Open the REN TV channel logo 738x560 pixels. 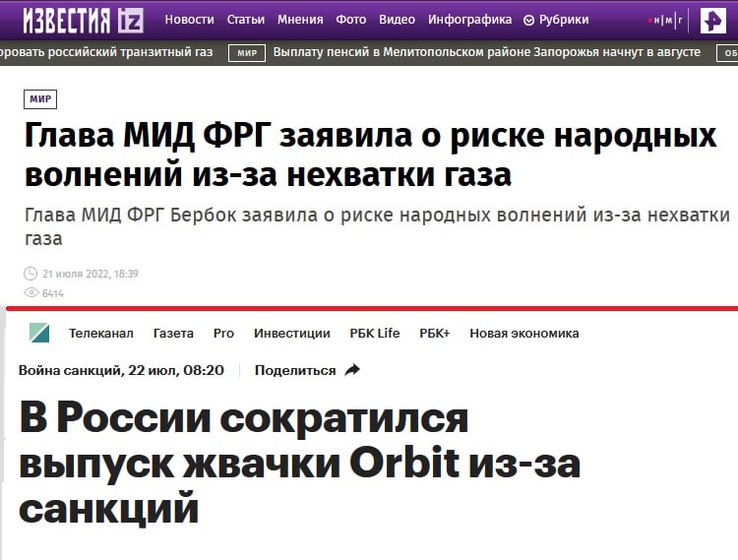pyautogui.click(x=712, y=21)
